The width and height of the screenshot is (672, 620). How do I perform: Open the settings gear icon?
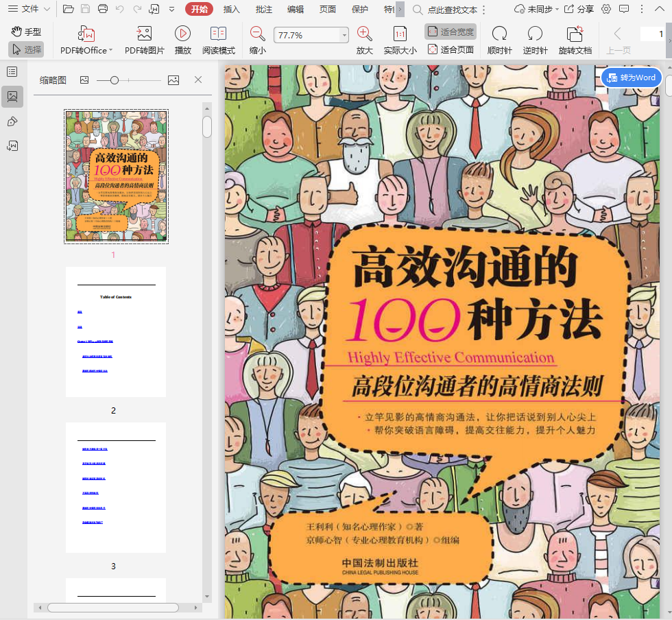pos(606,9)
